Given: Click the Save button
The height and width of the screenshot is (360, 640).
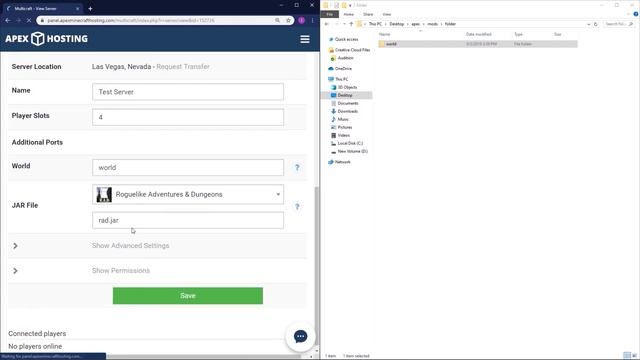Looking at the screenshot, I should (188, 296).
